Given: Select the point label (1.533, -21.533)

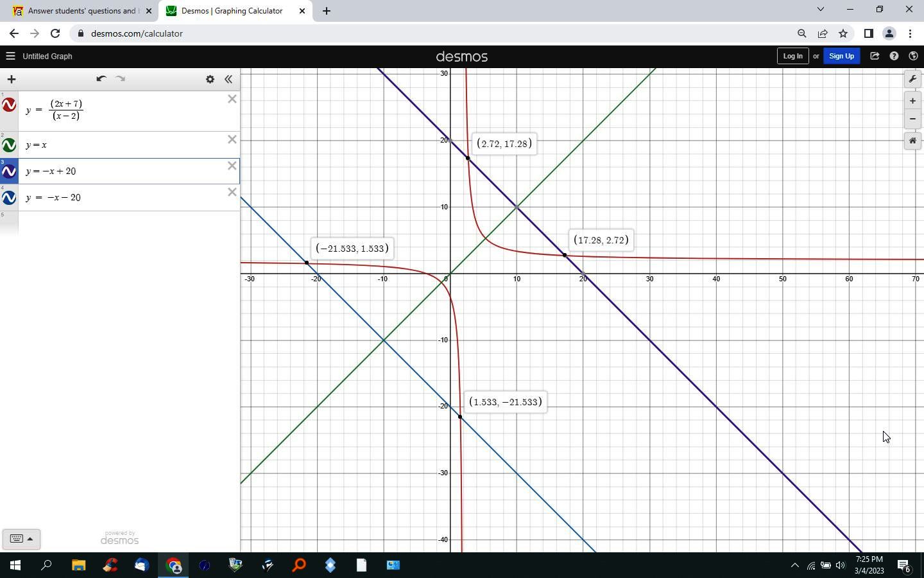Looking at the screenshot, I should [x=506, y=402].
